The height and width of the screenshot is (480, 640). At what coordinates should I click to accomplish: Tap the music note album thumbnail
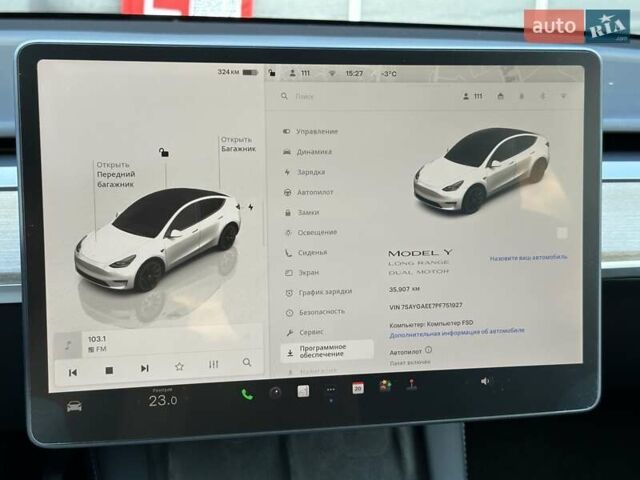point(68,345)
